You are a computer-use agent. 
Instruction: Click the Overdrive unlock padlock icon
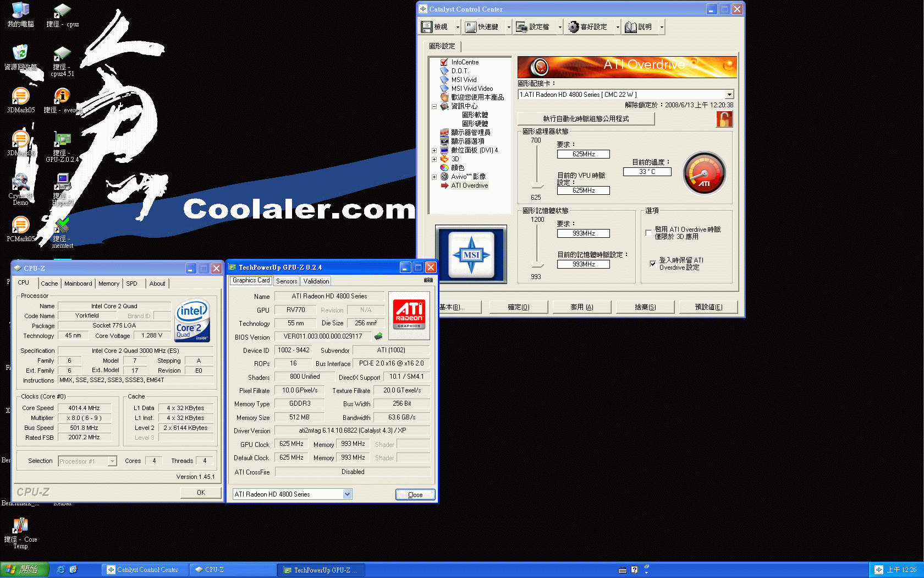point(724,118)
